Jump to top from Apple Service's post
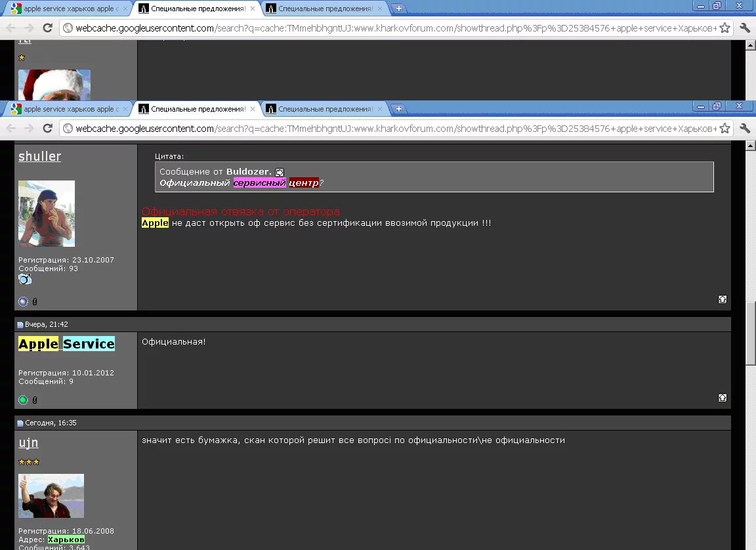The height and width of the screenshot is (550, 756). click(x=723, y=398)
